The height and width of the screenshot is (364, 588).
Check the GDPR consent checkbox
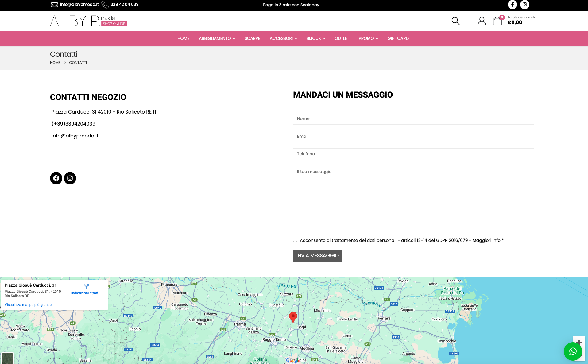295,240
